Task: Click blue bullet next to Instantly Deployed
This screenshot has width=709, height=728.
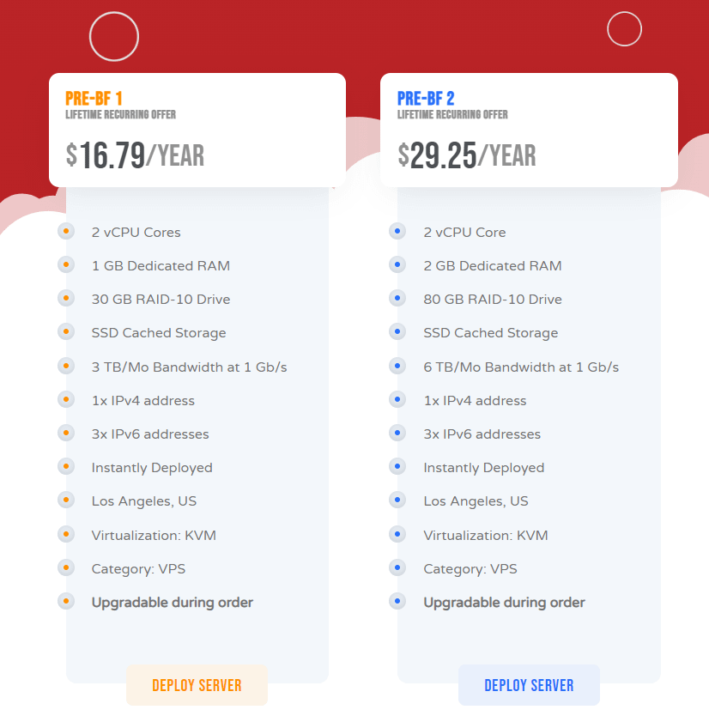Action: [397, 467]
